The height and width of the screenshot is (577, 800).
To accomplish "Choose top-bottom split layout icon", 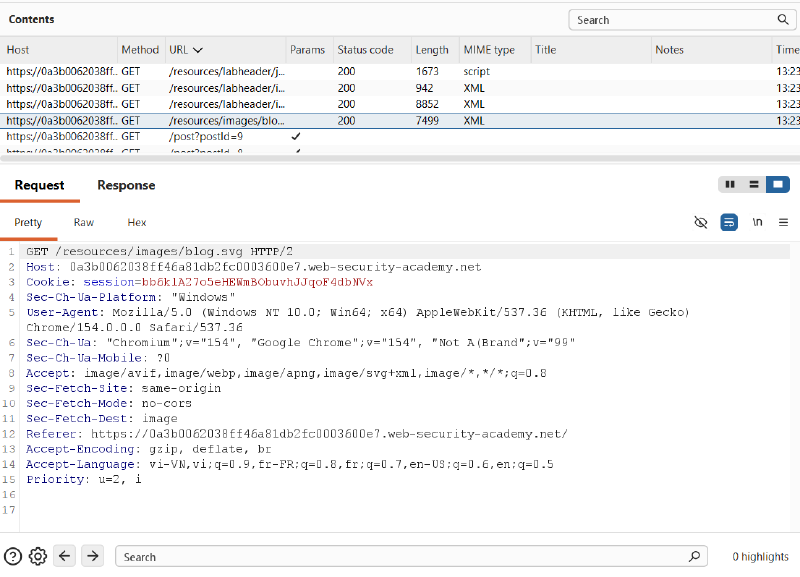I will pos(754,185).
